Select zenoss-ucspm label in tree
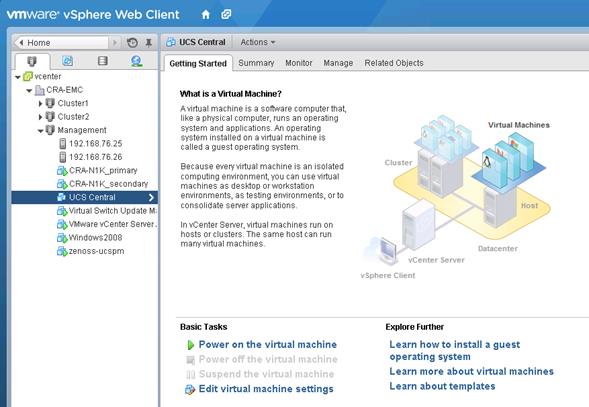Viewport: 589px width, 407px height. point(97,251)
